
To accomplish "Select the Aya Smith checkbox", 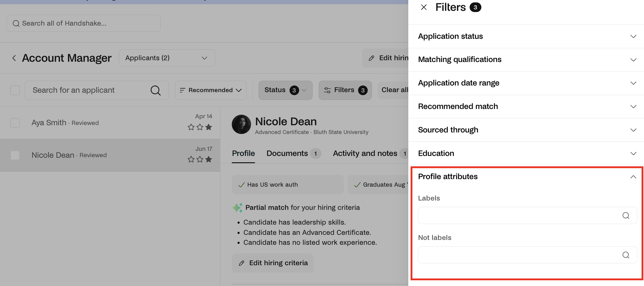I will pos(15,123).
